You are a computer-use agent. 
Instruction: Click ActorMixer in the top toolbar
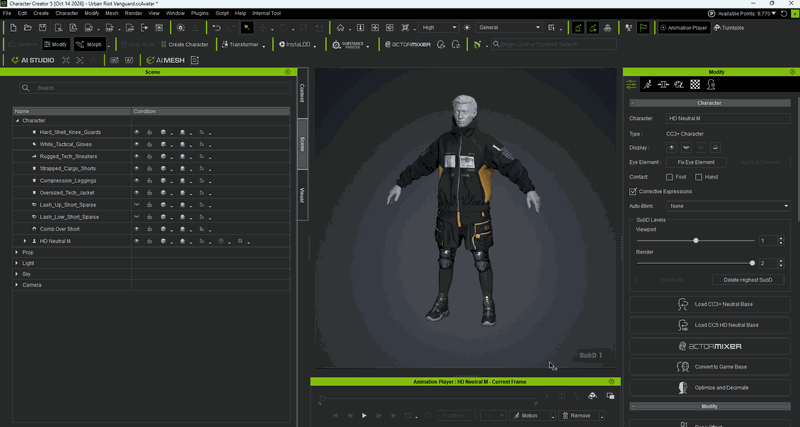point(408,44)
